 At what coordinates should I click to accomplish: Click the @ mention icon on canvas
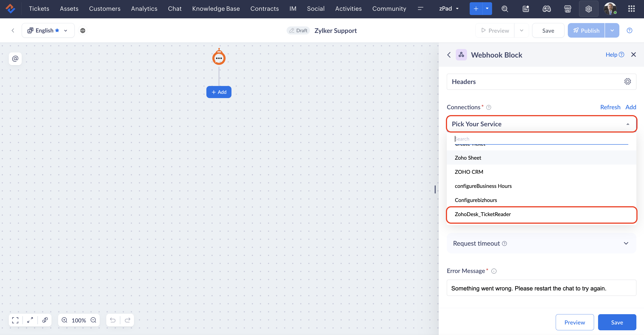(x=15, y=59)
